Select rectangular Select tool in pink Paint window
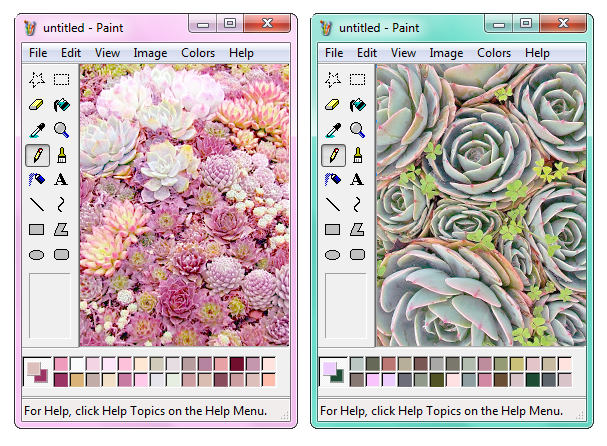This screenshot has width=607, height=446. [62, 80]
